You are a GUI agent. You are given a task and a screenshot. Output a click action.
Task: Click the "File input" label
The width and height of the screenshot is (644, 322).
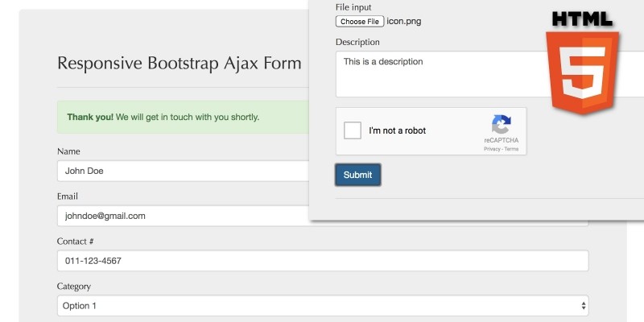353,7
